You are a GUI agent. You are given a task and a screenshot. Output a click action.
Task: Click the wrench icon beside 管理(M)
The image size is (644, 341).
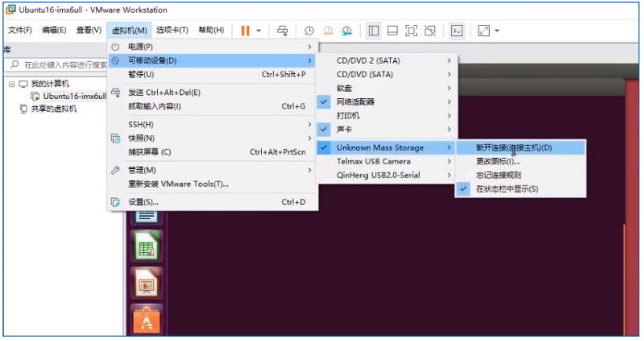(x=116, y=170)
